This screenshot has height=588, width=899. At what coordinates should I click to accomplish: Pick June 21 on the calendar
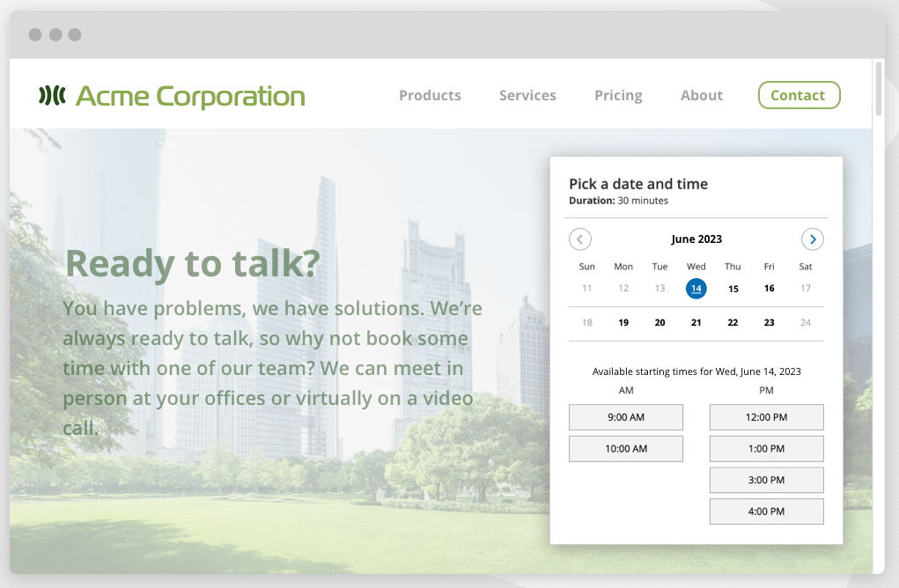coord(696,323)
